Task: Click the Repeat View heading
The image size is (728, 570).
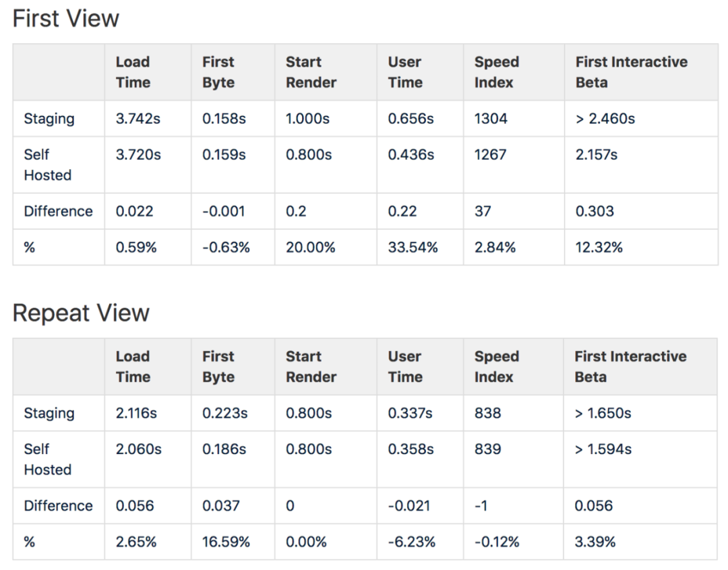Action: 81,313
